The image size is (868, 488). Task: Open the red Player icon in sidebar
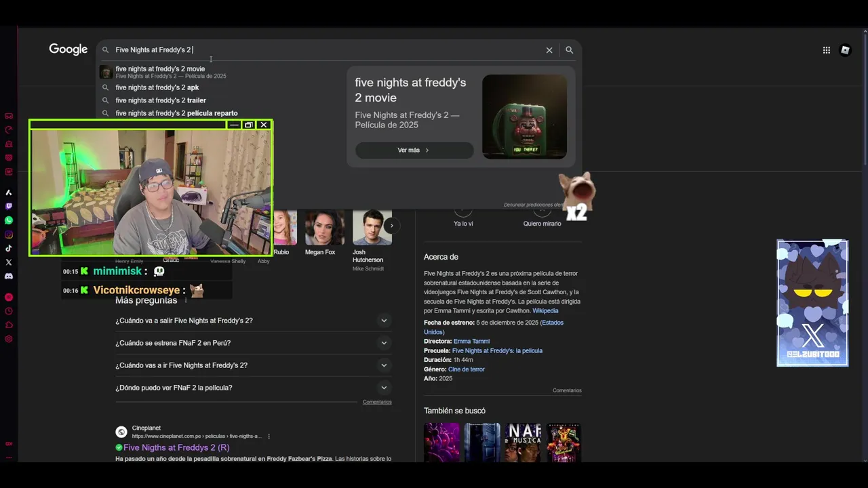point(9,297)
